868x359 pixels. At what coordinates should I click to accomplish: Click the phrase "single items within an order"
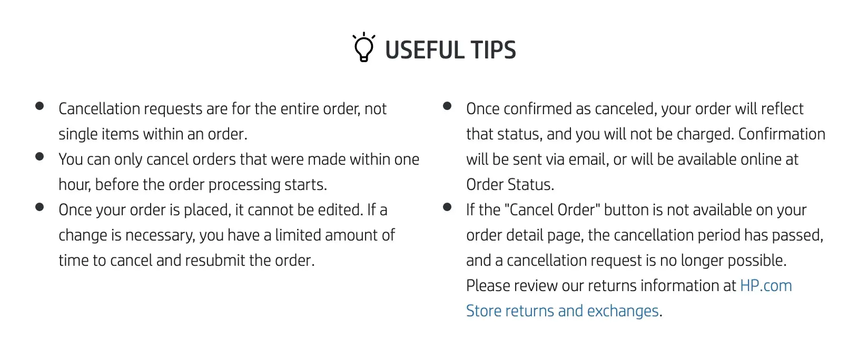[x=152, y=134]
